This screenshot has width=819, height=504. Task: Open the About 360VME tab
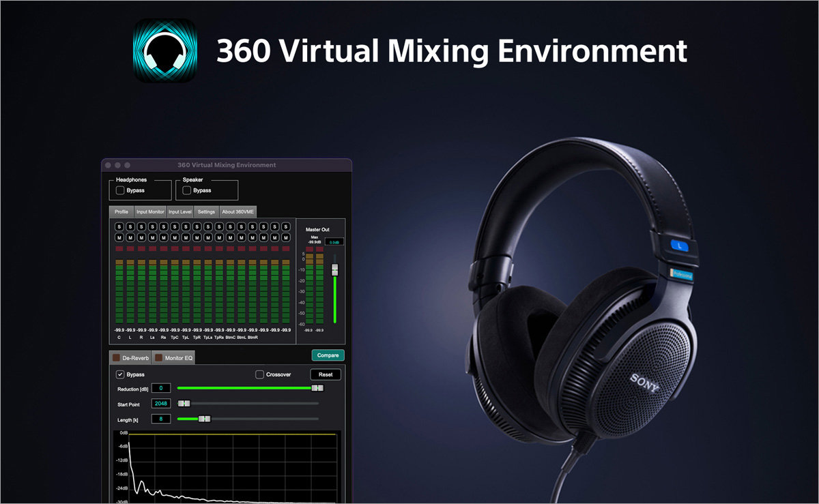238,212
